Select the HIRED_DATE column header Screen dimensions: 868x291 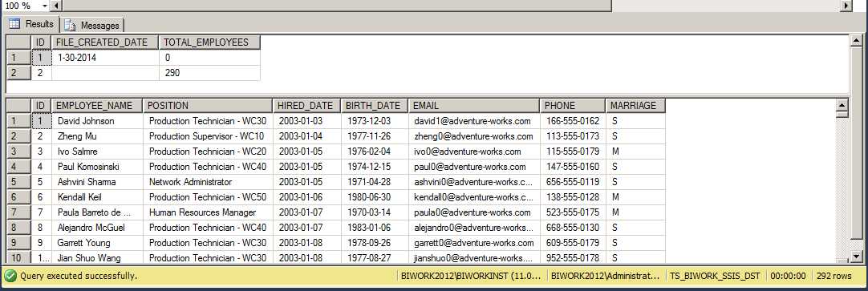(306, 106)
